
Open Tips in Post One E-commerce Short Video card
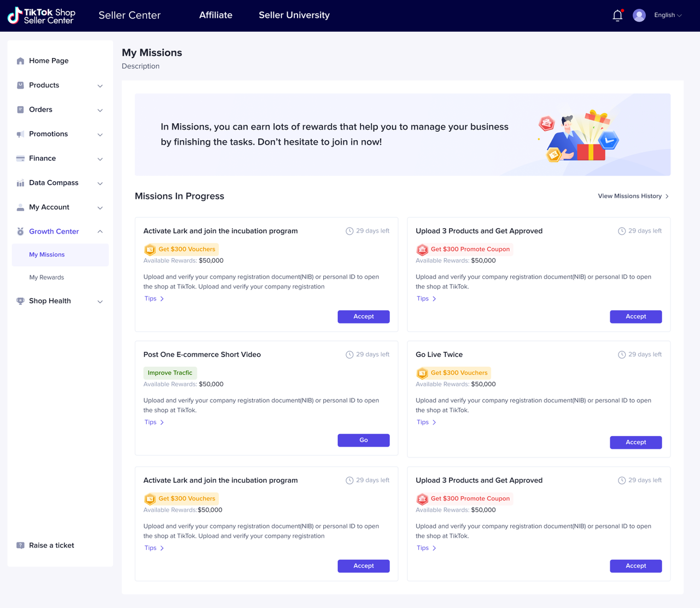click(154, 422)
